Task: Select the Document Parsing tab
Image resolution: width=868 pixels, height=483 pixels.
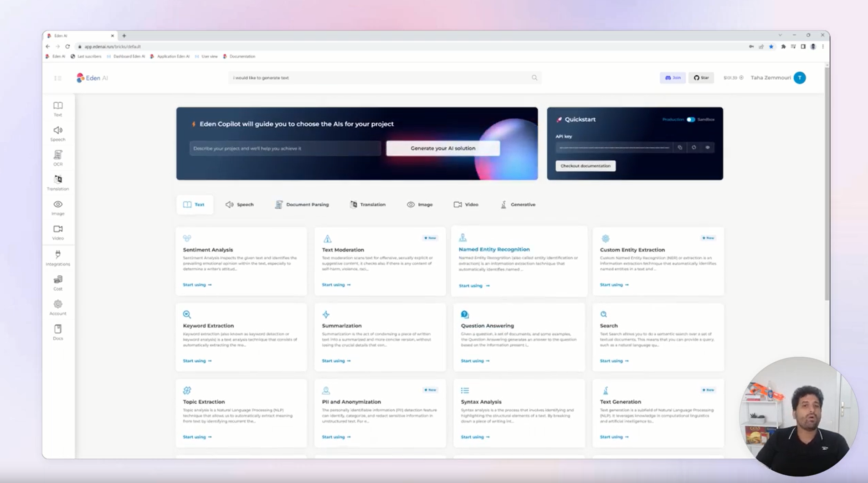Action: click(x=302, y=205)
